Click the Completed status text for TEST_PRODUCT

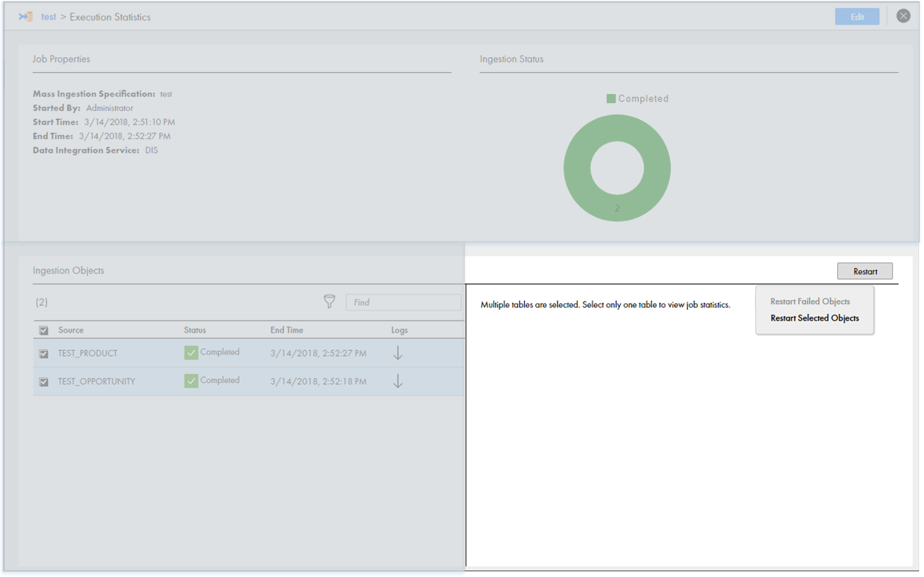(x=220, y=352)
